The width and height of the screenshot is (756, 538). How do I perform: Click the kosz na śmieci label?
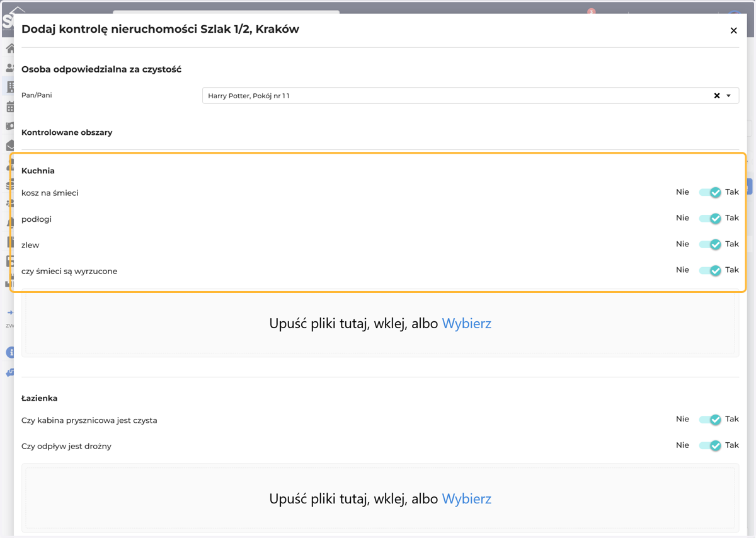tap(50, 193)
